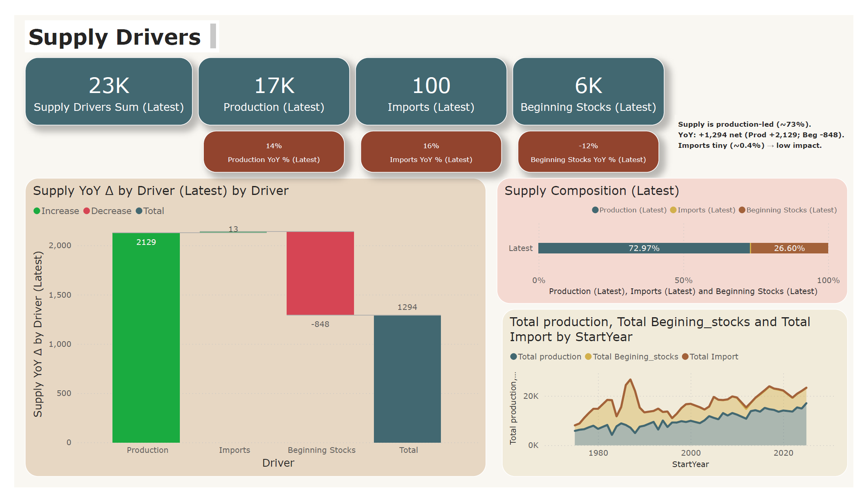Toggle the Increase series in the waterfall legend
The image size is (868, 502).
(37, 211)
